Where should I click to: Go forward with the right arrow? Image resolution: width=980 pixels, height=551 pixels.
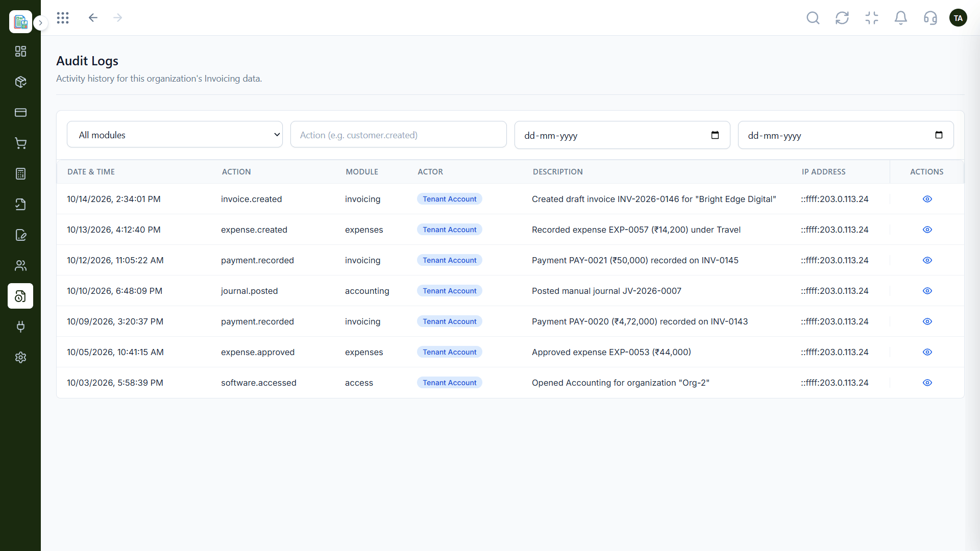pyautogui.click(x=118, y=18)
